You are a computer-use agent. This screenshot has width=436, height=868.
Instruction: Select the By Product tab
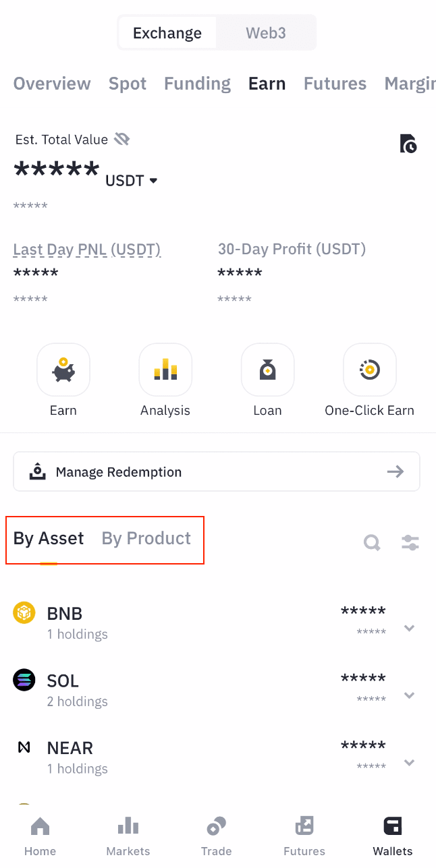point(146,538)
